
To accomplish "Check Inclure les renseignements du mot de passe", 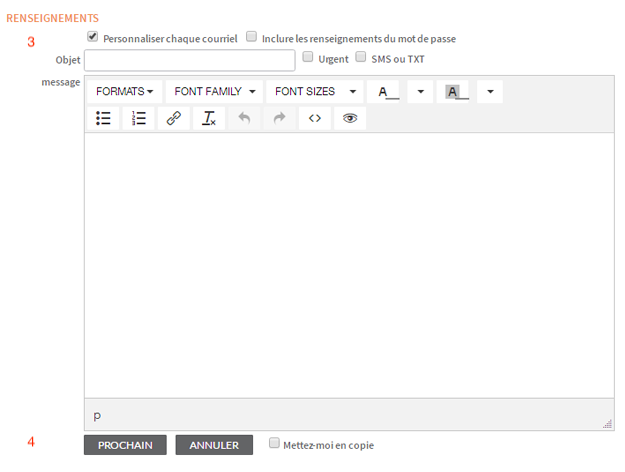I will coord(252,37).
